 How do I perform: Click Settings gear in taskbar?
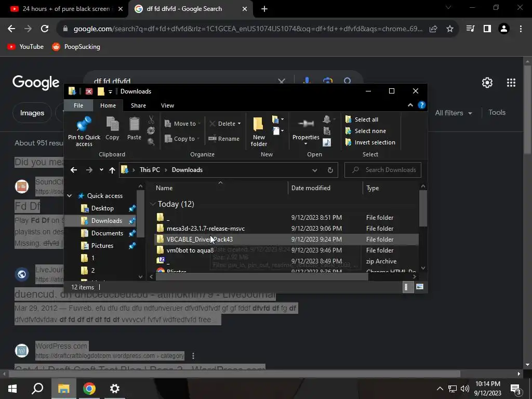(x=114, y=389)
